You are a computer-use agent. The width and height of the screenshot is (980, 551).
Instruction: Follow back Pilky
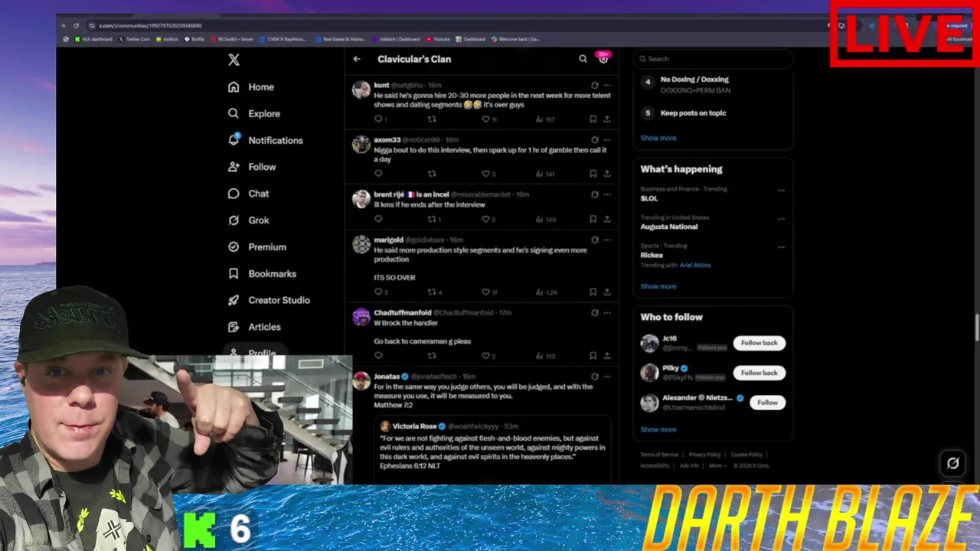(x=759, y=373)
